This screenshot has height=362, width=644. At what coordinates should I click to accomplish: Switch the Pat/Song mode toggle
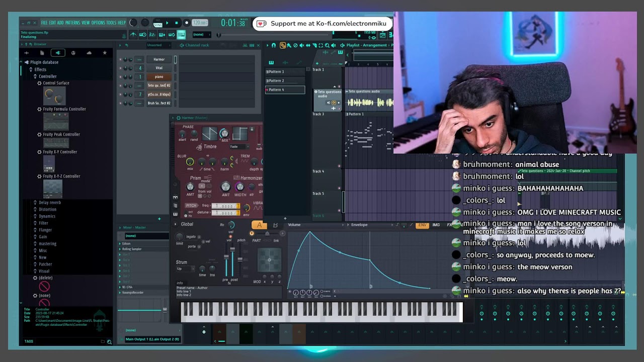pos(157,23)
